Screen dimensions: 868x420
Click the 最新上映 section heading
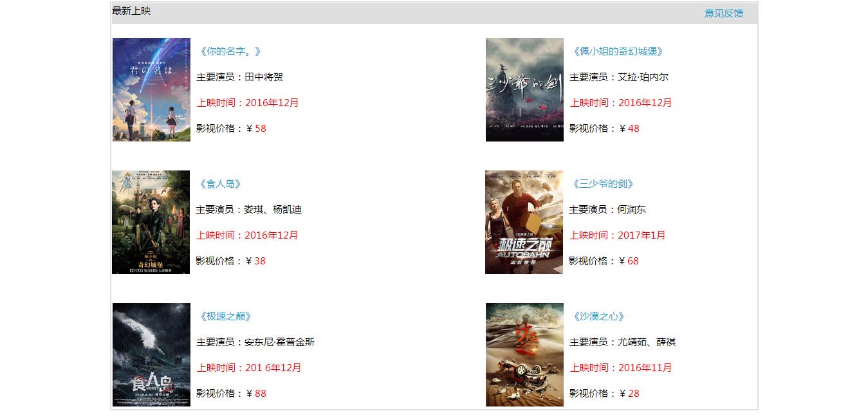tap(131, 11)
